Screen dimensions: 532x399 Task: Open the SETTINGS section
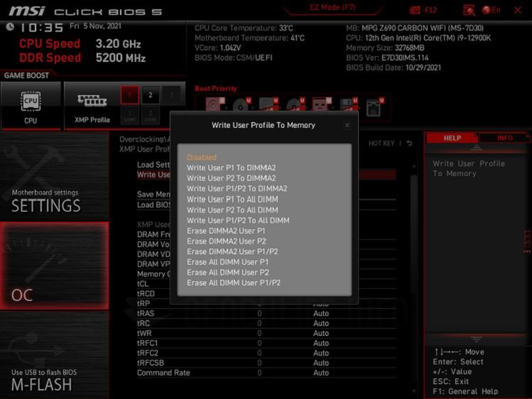tap(54, 177)
